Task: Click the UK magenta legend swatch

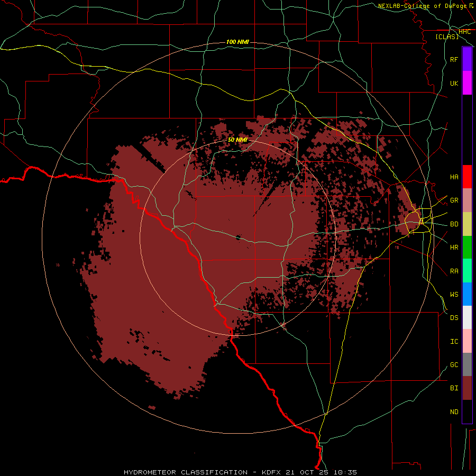Action: click(467, 83)
